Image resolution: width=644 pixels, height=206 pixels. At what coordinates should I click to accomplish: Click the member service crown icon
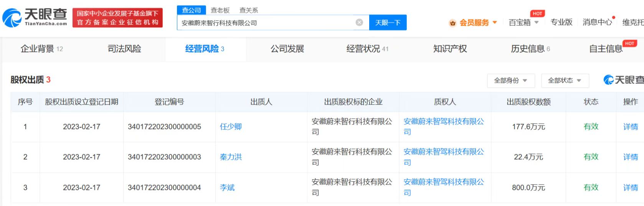(x=452, y=23)
